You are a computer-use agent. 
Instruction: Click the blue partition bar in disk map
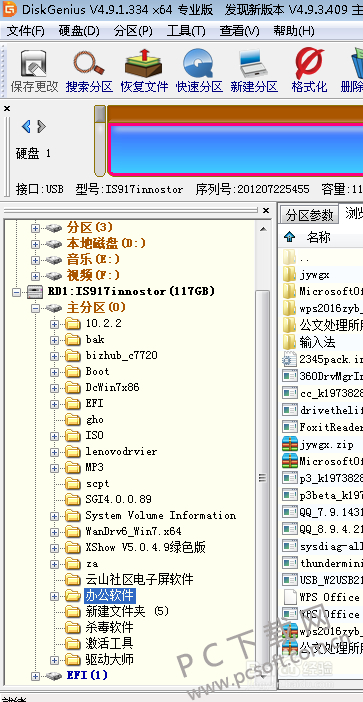[x=236, y=149]
